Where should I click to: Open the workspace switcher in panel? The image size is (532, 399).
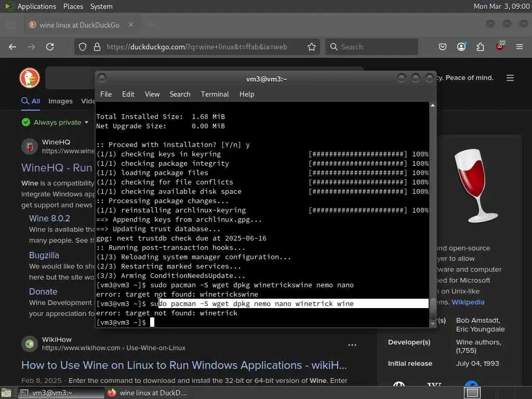[x=472, y=393]
